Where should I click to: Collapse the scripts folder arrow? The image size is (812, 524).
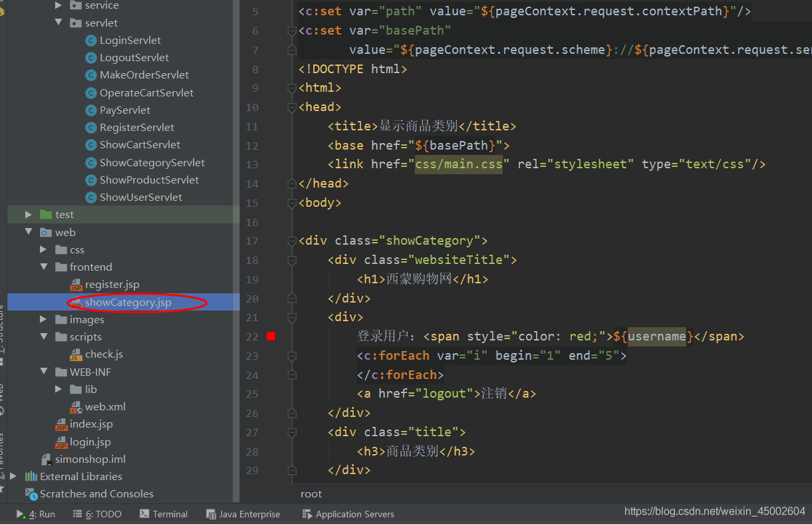[x=44, y=337]
